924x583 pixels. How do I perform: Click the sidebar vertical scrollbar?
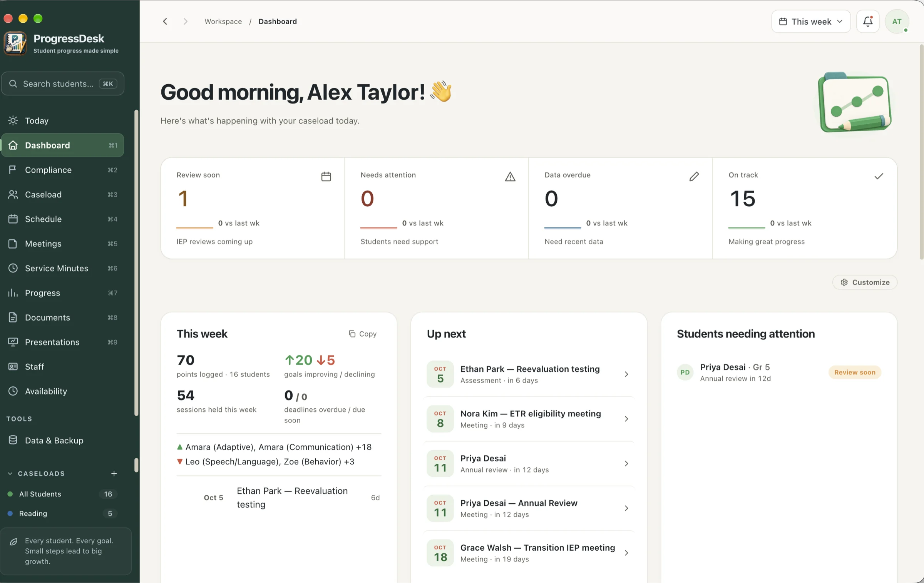(x=136, y=263)
